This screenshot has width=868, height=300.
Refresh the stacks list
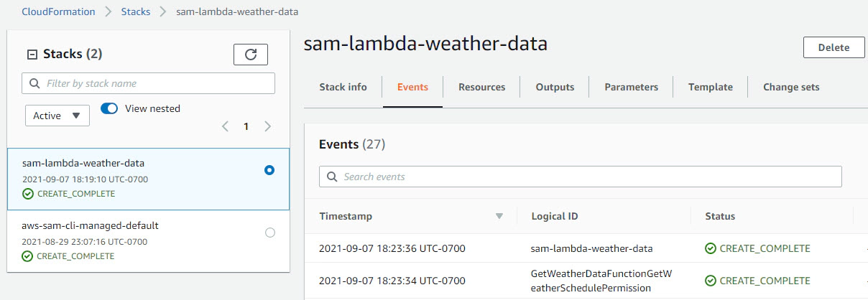[251, 55]
